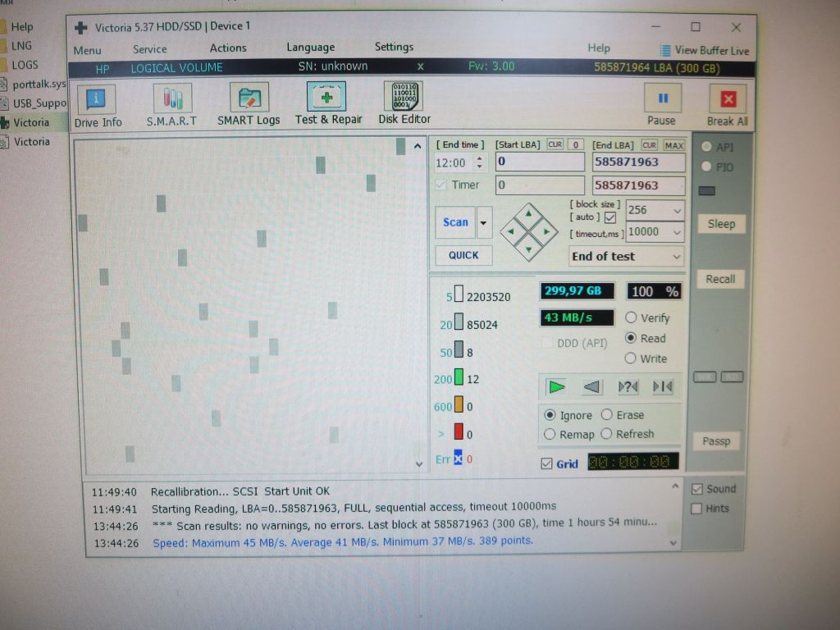Select the Verify radio option
Viewport: 840px width, 630px height.
[x=631, y=317]
